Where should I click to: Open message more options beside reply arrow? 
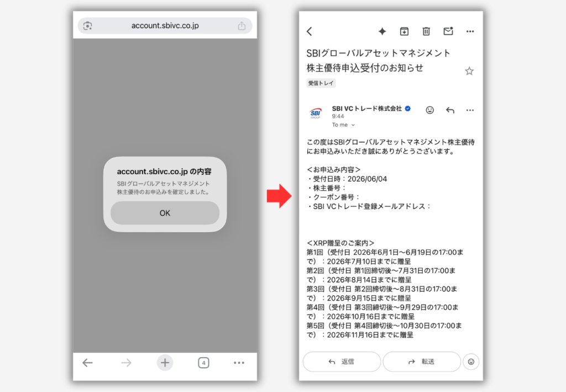tap(470, 110)
